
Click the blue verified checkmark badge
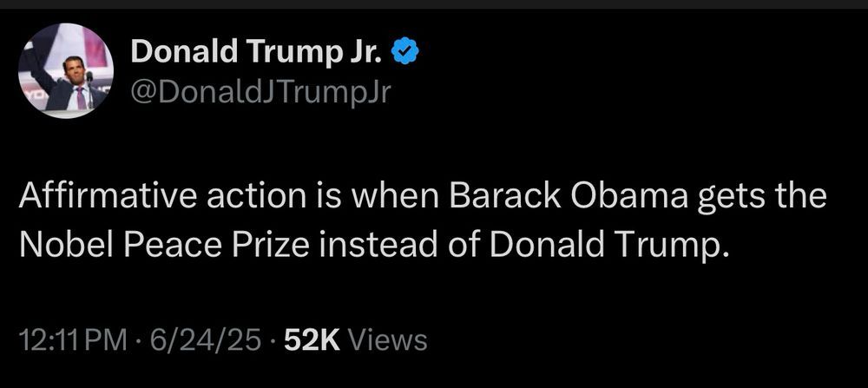405,52
